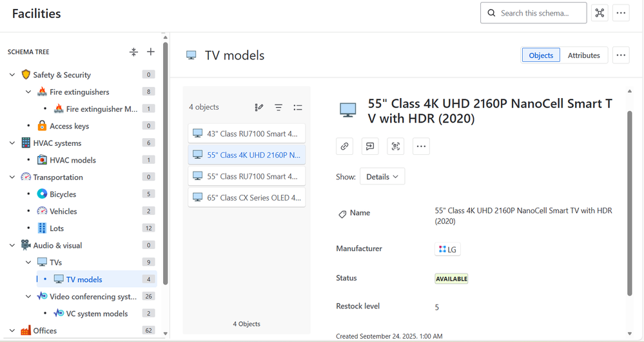Switch the object list view mode icon
Image resolution: width=644 pixels, height=342 pixels.
coord(298,108)
